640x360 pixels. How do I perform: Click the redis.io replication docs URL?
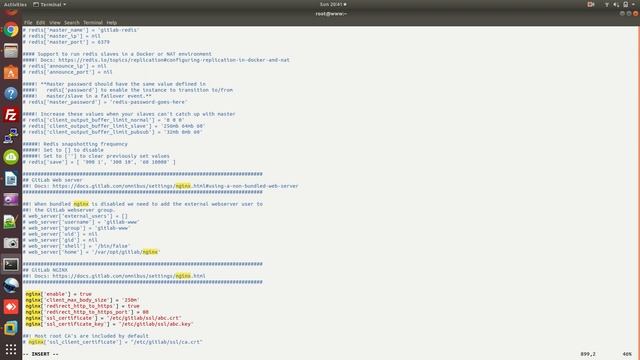pos(174,60)
